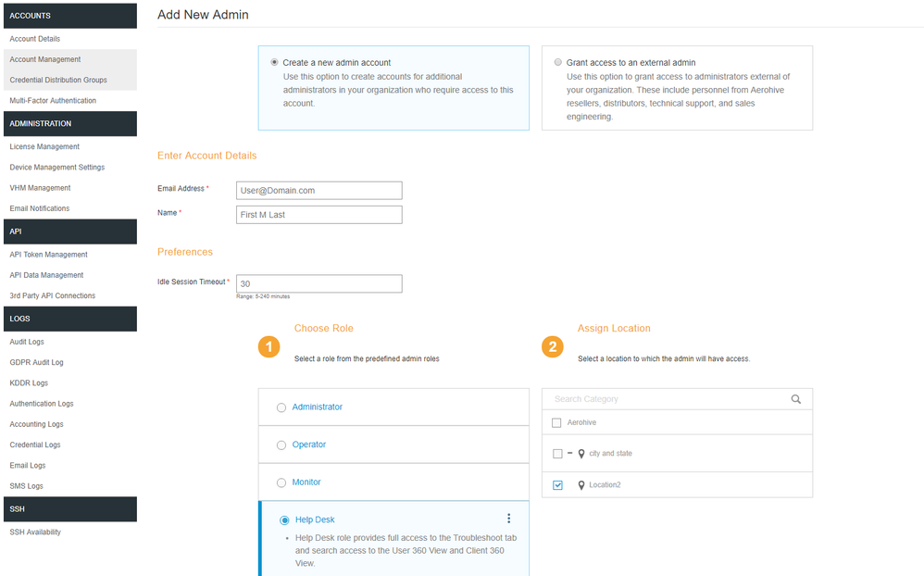924x576 pixels.
Task: Open Audit Logs from the sidebar
Action: 27,342
